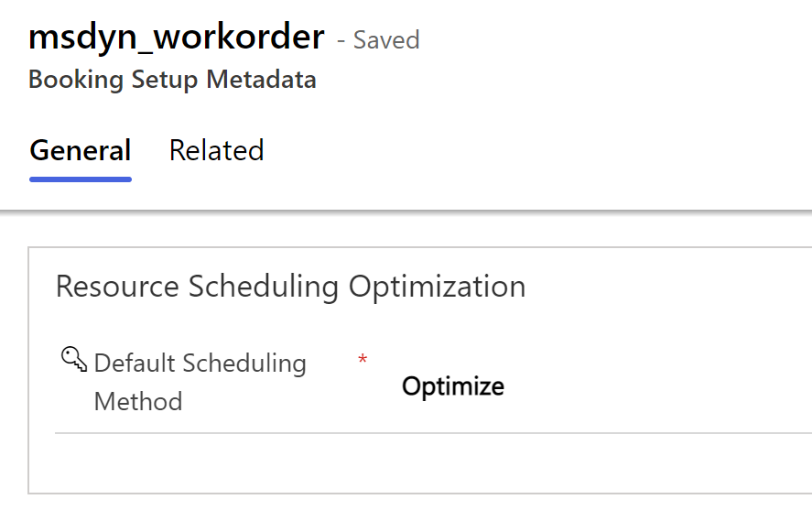This screenshot has height=521, width=812.
Task: Click the blue underline beneath General tab
Action: [x=81, y=179]
